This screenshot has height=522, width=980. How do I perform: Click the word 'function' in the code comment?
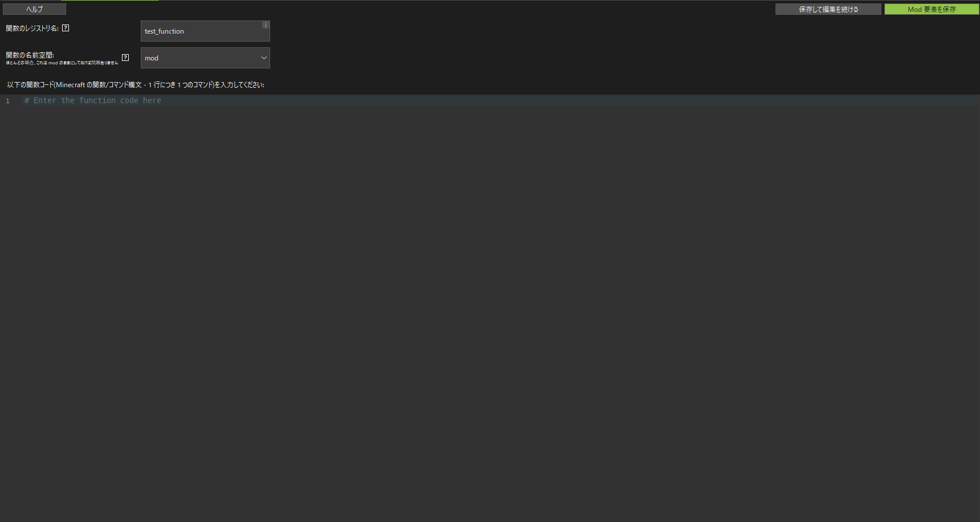coord(97,100)
